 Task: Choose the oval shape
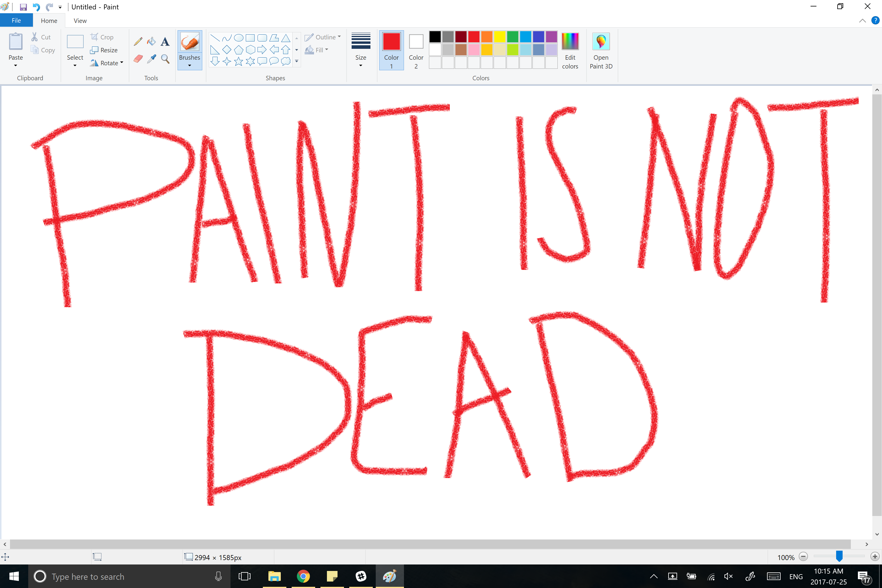238,38
